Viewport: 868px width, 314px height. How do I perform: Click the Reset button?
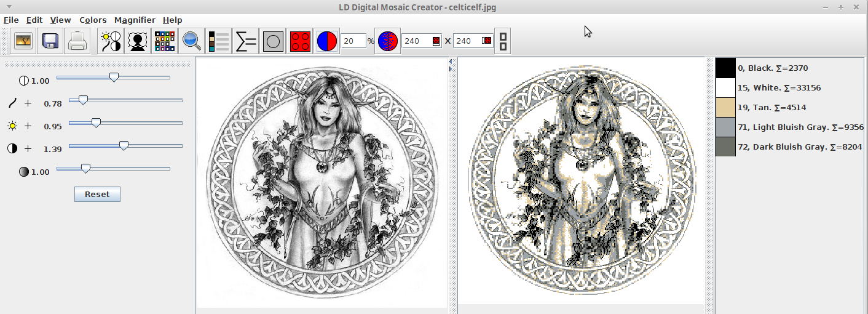coord(97,195)
